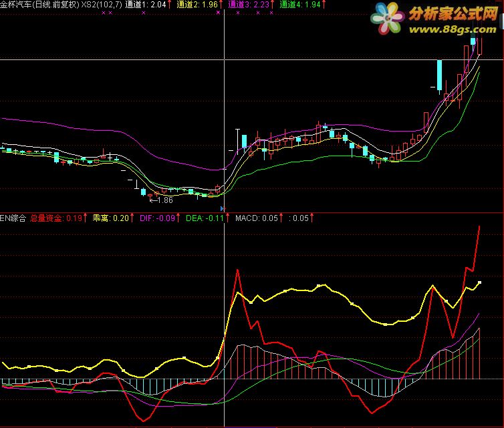
Task: Click the tall cyan candlestick near the top right
Action: (x=439, y=77)
